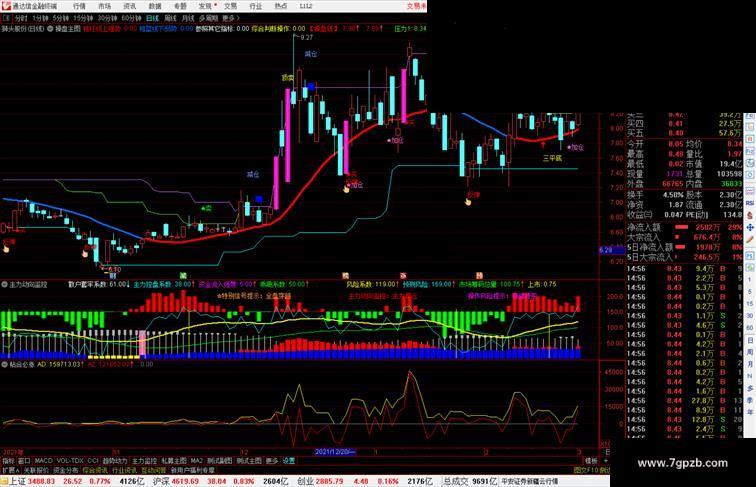This screenshot has height=487, width=756.
Task: Open the 数据 menu
Action: (x=154, y=6)
